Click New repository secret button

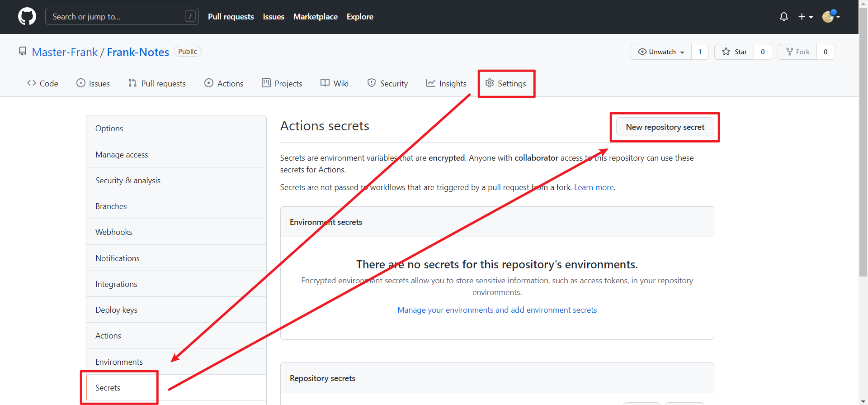click(x=665, y=127)
